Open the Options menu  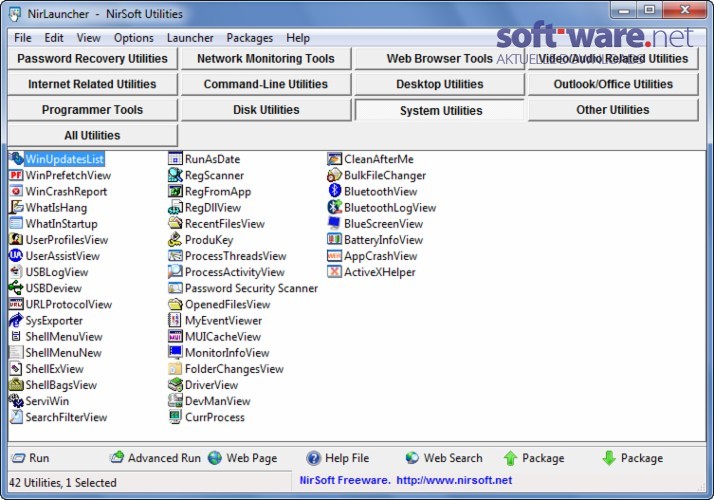tap(134, 38)
